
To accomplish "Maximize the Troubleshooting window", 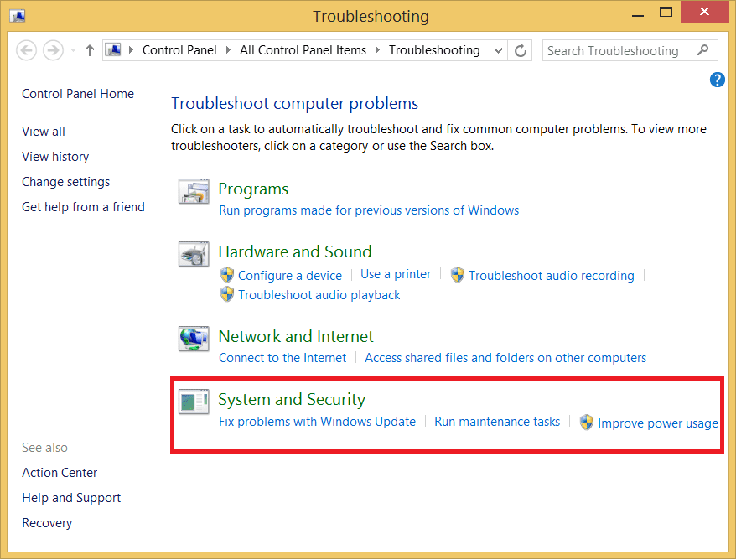I will (x=666, y=13).
